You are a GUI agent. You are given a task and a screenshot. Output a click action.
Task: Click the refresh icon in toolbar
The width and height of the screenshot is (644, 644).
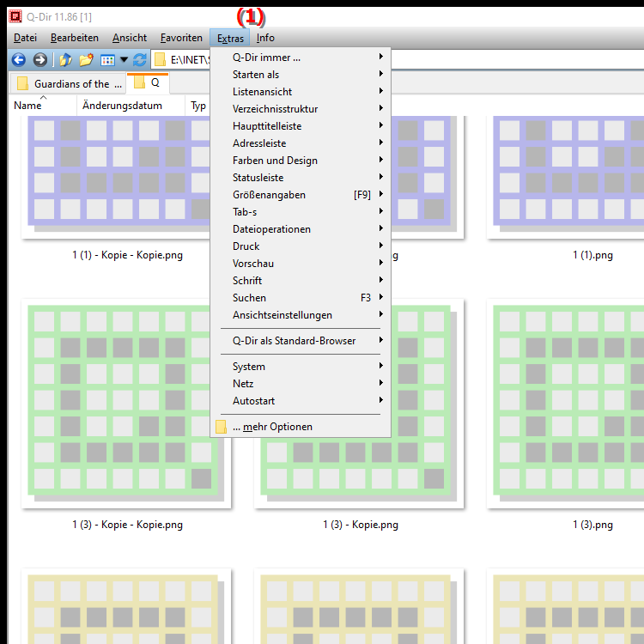tap(140, 60)
